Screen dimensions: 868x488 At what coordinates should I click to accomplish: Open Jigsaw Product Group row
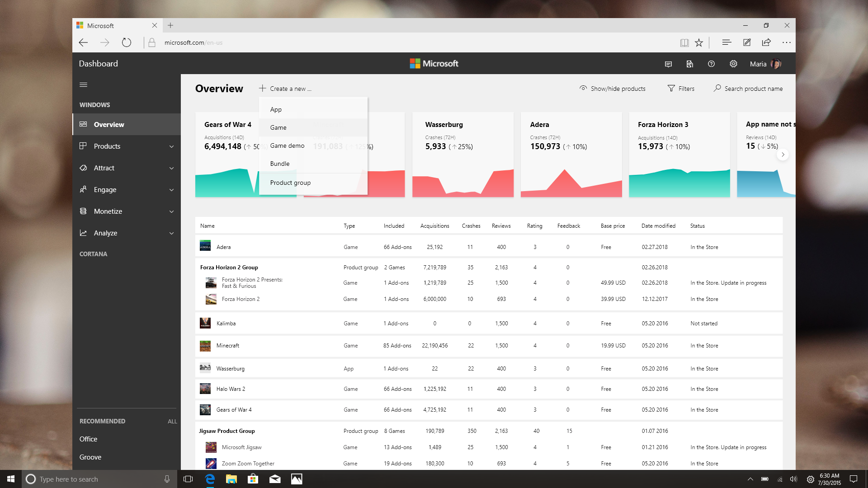click(489, 431)
